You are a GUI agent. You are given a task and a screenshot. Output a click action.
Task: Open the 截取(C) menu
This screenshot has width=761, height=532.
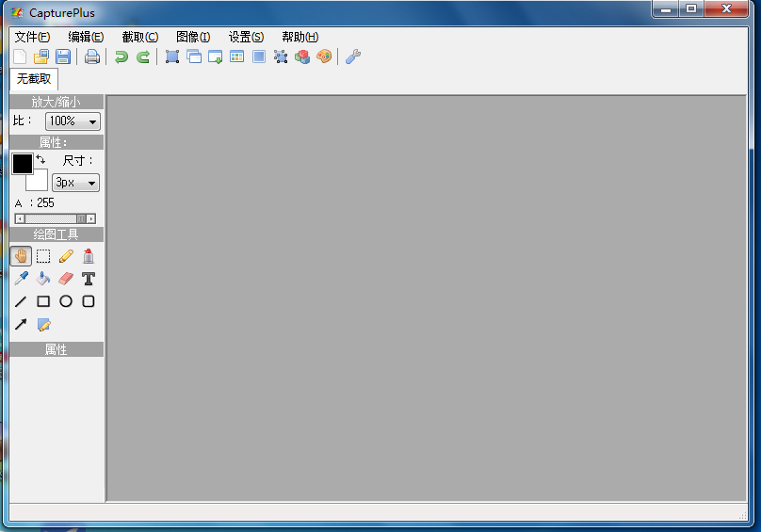[139, 38]
